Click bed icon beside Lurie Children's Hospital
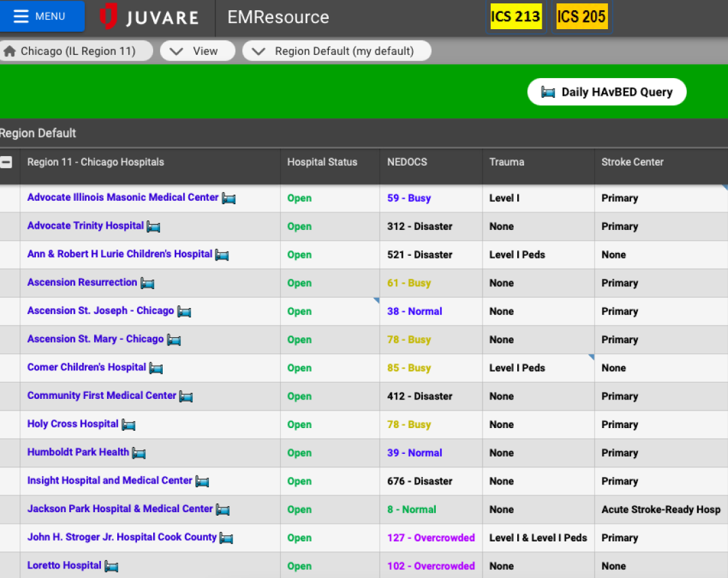Viewport: 728px width, 578px height. point(222,255)
